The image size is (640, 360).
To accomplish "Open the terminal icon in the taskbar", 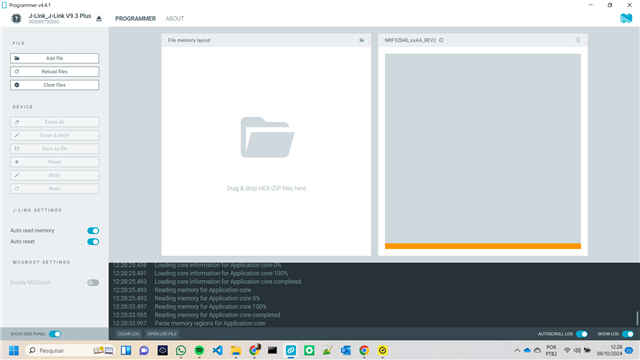I will [272, 350].
